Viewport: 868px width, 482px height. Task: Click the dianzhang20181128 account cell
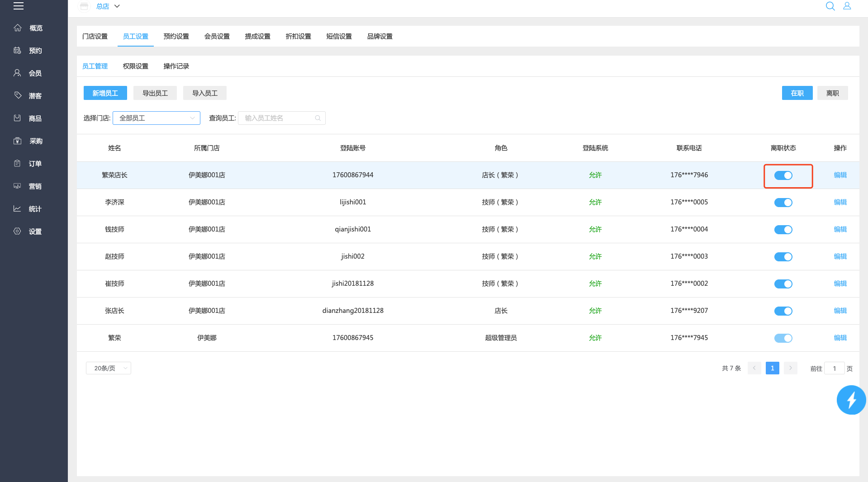[353, 311]
